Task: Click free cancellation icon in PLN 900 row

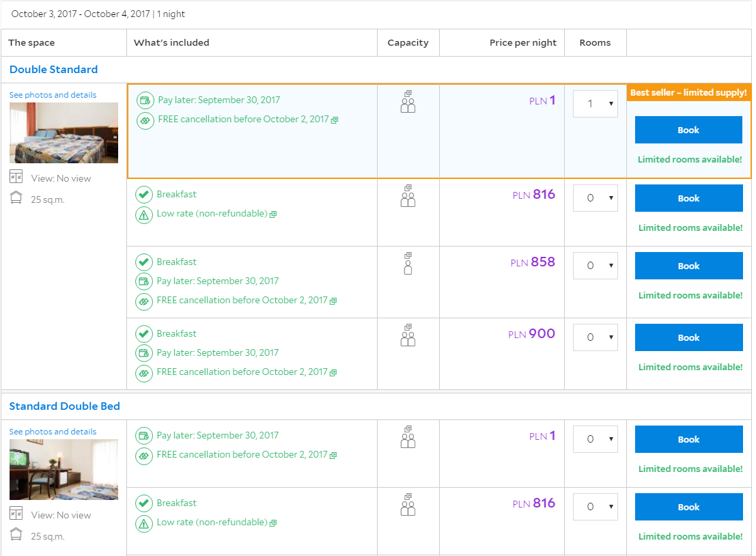Action: [143, 373]
